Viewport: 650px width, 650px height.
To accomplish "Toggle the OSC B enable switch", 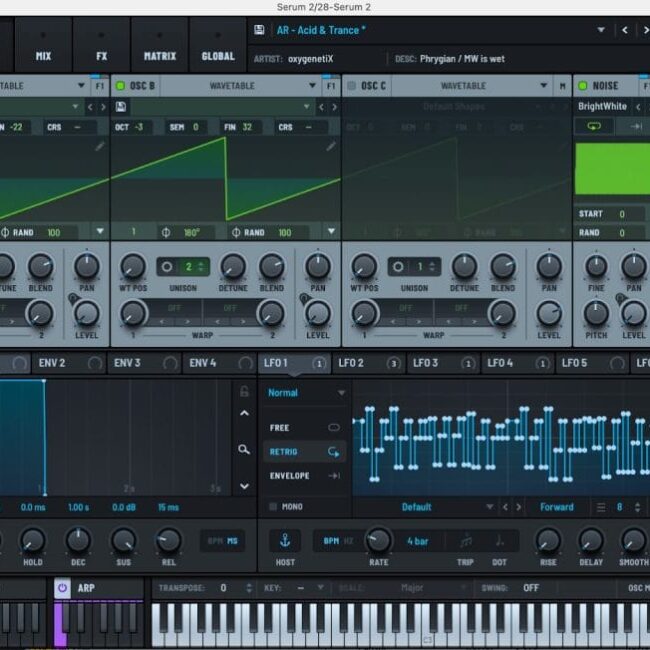I will pos(121,86).
